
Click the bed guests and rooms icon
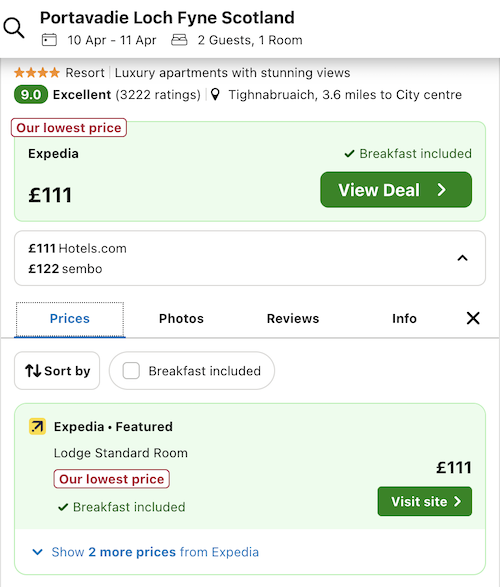[179, 40]
